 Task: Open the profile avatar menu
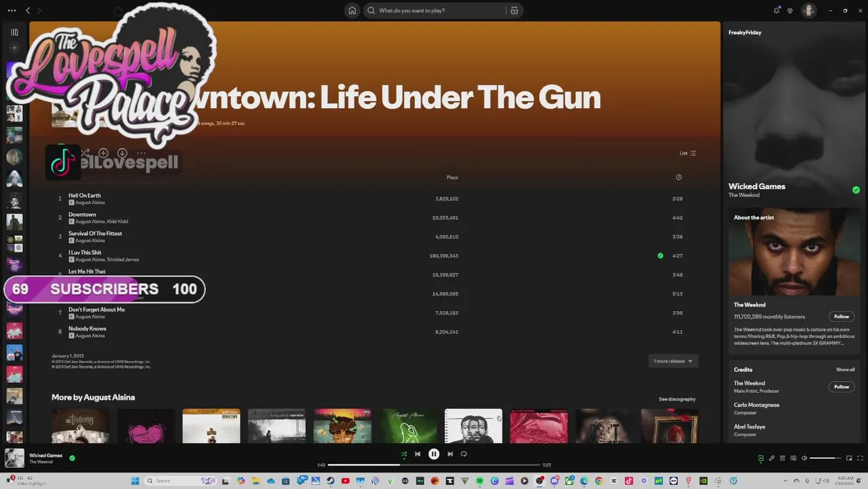click(808, 10)
